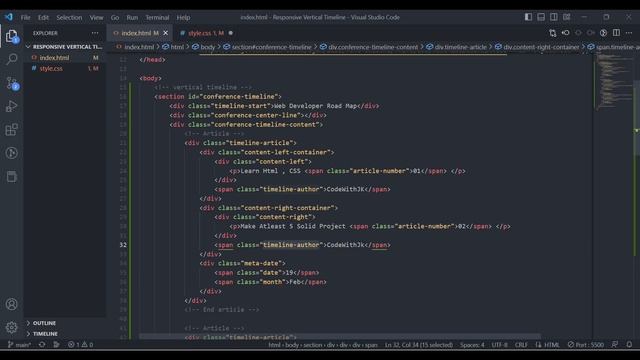Click the editor minimap preview
640x360 pixels.
613,82
